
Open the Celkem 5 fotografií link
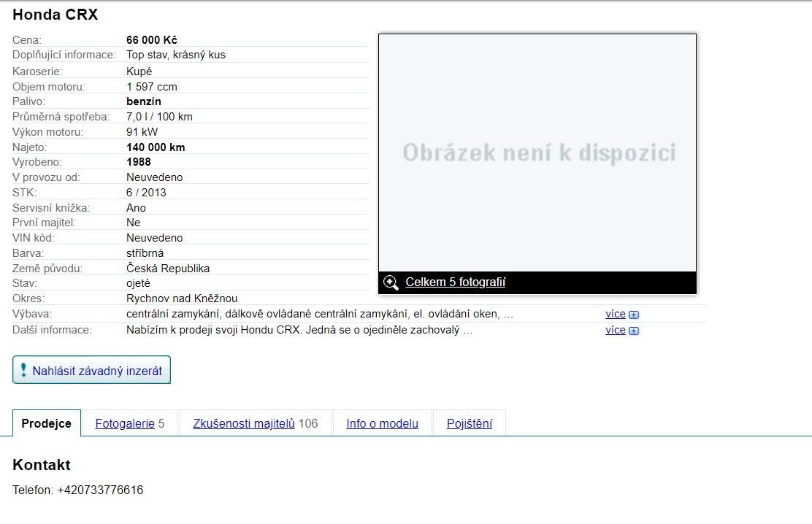click(x=455, y=282)
